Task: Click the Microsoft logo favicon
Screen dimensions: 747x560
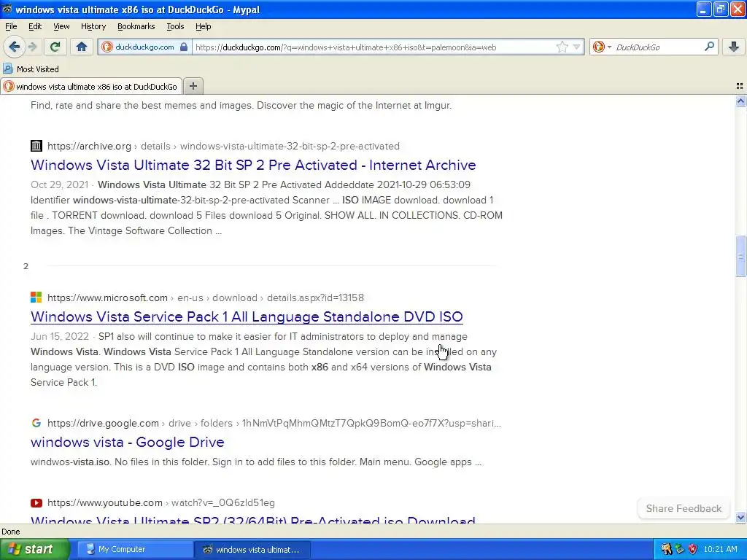Action: [36, 297]
